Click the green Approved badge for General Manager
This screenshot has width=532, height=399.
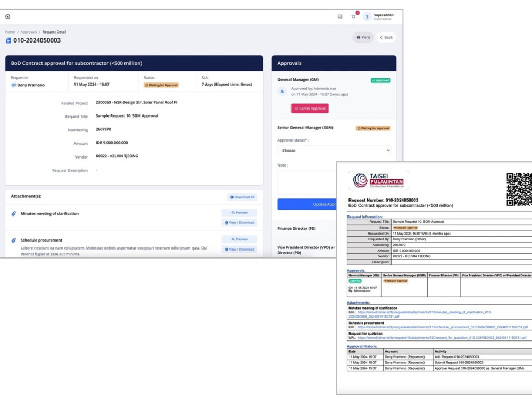pyautogui.click(x=381, y=80)
